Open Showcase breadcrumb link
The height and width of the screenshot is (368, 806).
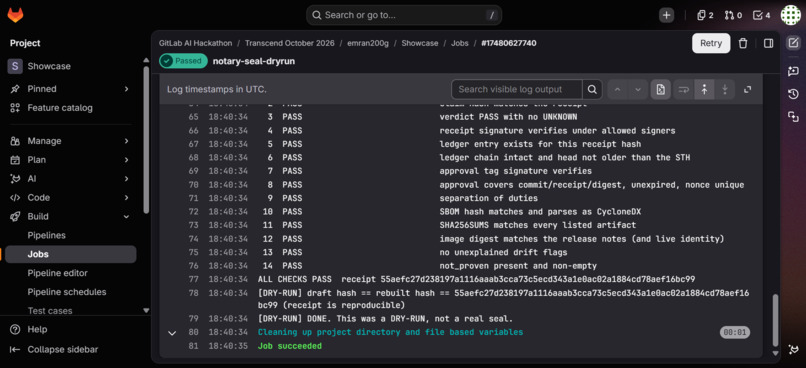[420, 43]
